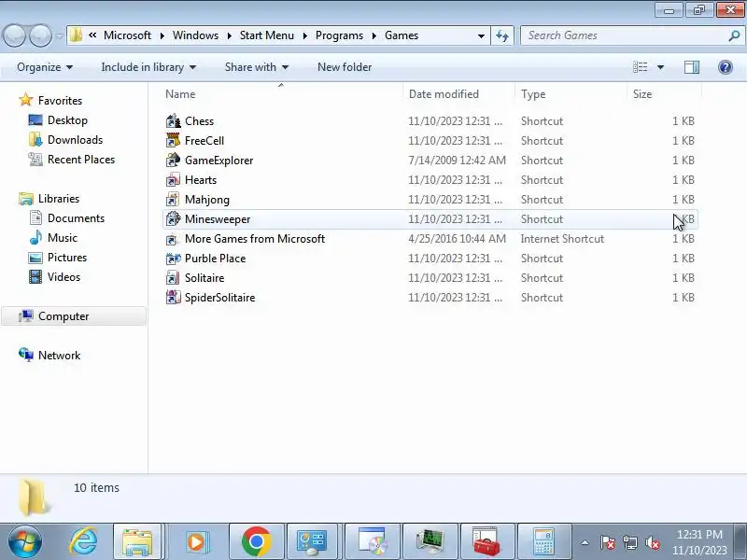The width and height of the screenshot is (747, 560).
Task: Expand the view options dropdown arrow
Action: coord(661,67)
